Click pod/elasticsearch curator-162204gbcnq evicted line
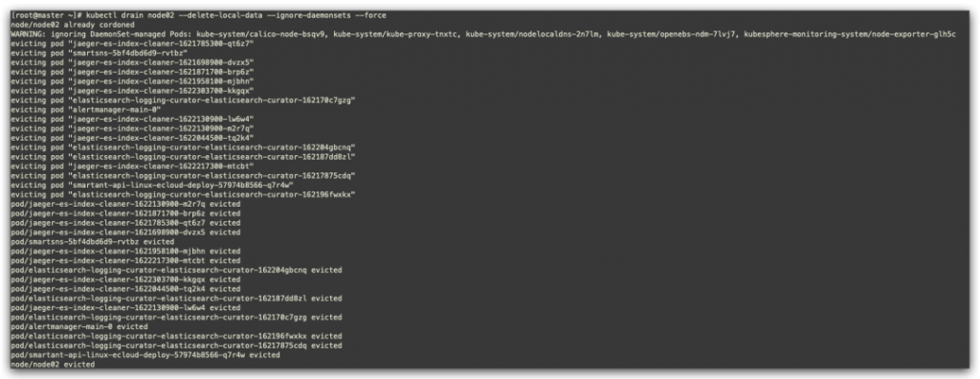This screenshot has height=379, width=980. pyautogui.click(x=177, y=270)
